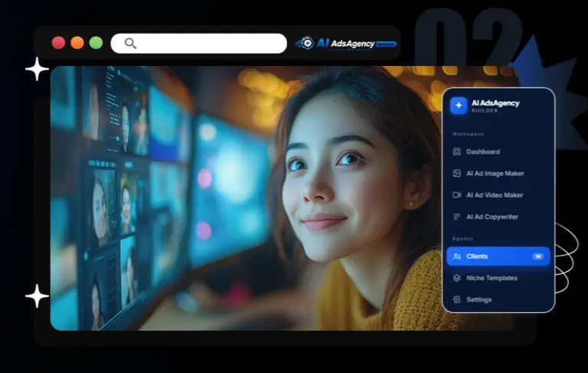This screenshot has width=588, height=373.
Task: Click the badge on the Clients row
Action: [x=538, y=256]
